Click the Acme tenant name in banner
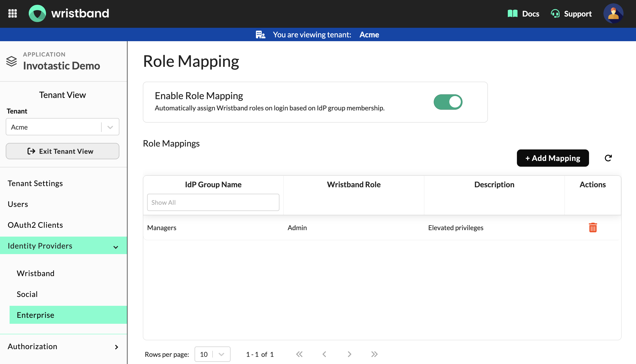 (369, 34)
